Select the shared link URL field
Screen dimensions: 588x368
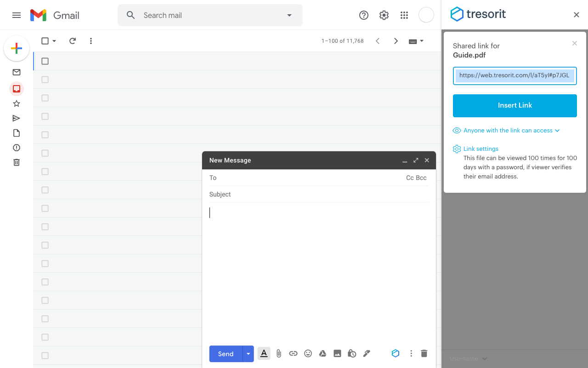tap(514, 75)
